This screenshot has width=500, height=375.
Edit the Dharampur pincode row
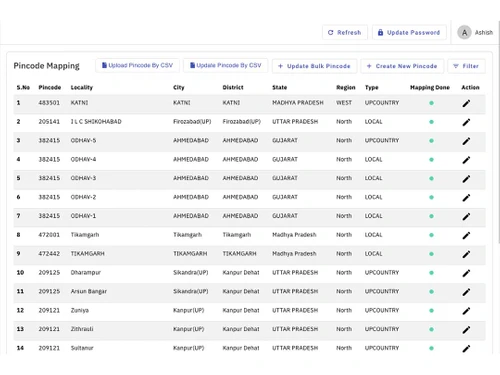click(466, 273)
